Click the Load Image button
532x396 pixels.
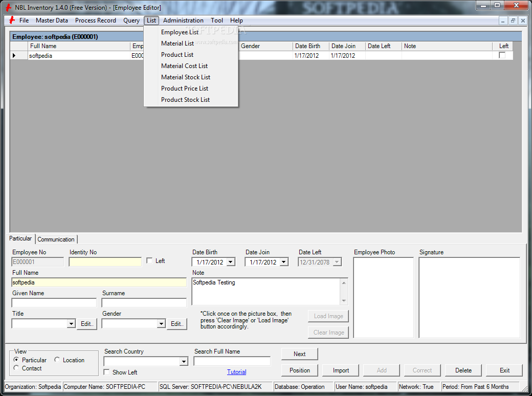pyautogui.click(x=328, y=316)
